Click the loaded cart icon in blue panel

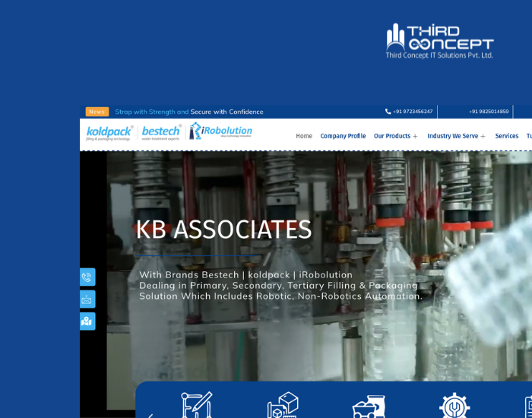(x=369, y=406)
